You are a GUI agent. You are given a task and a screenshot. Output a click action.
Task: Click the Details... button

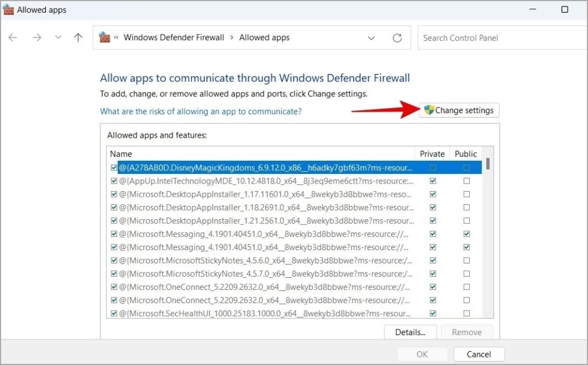pyautogui.click(x=410, y=332)
